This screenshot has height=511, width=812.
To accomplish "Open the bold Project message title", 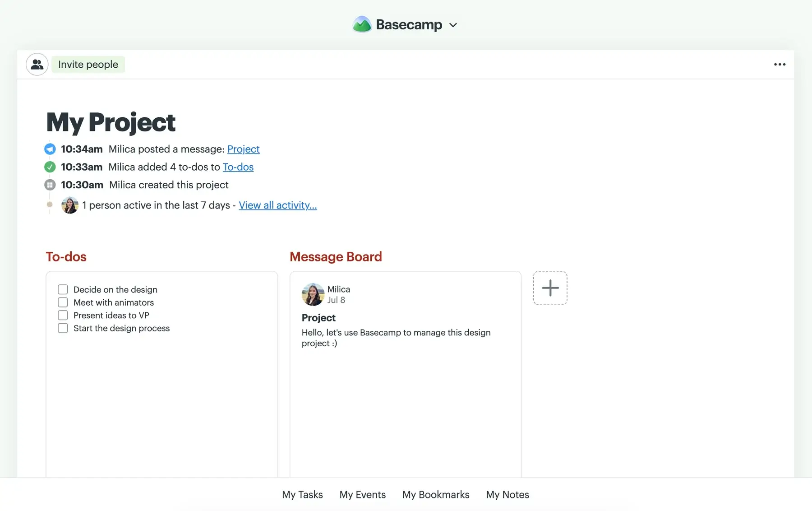I will (318, 318).
